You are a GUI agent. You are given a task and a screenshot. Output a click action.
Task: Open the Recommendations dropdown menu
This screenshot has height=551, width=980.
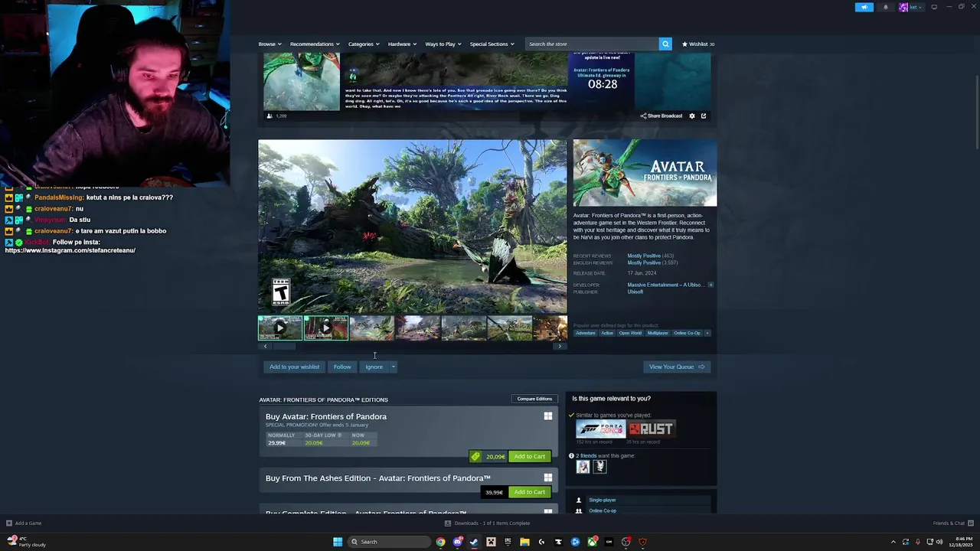pos(315,44)
